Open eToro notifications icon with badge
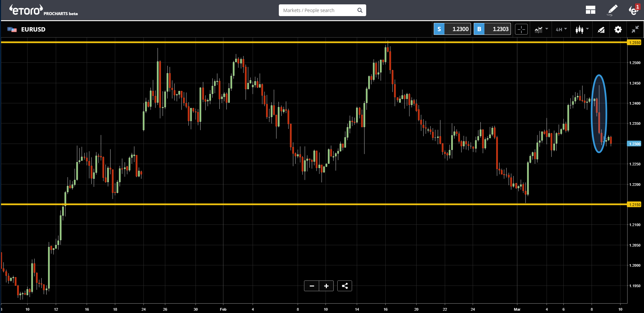 click(634, 10)
